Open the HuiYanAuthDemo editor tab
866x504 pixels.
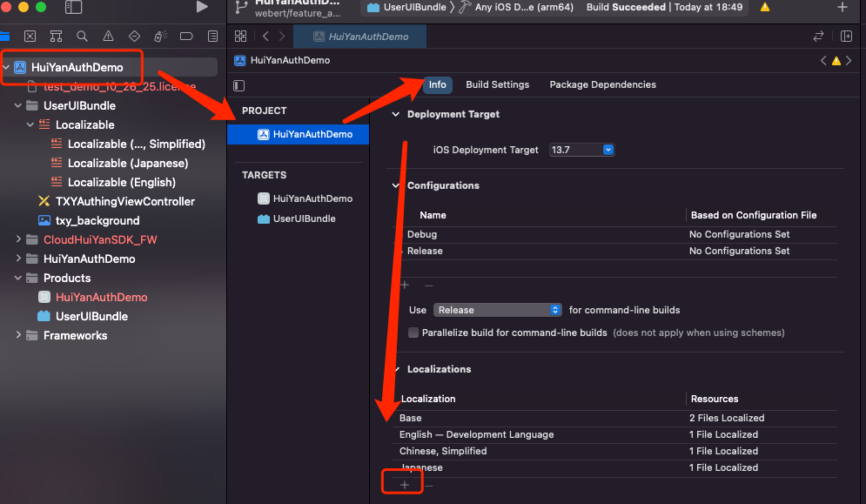tap(360, 37)
